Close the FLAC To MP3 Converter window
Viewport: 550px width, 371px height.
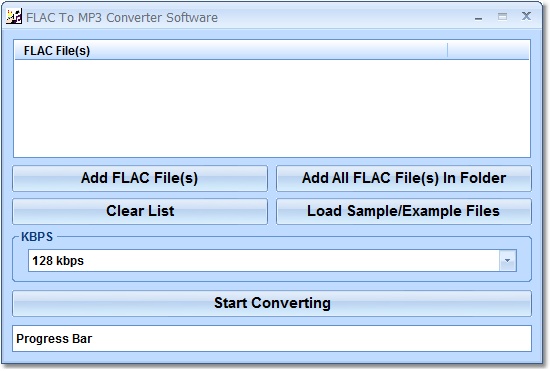pos(526,16)
